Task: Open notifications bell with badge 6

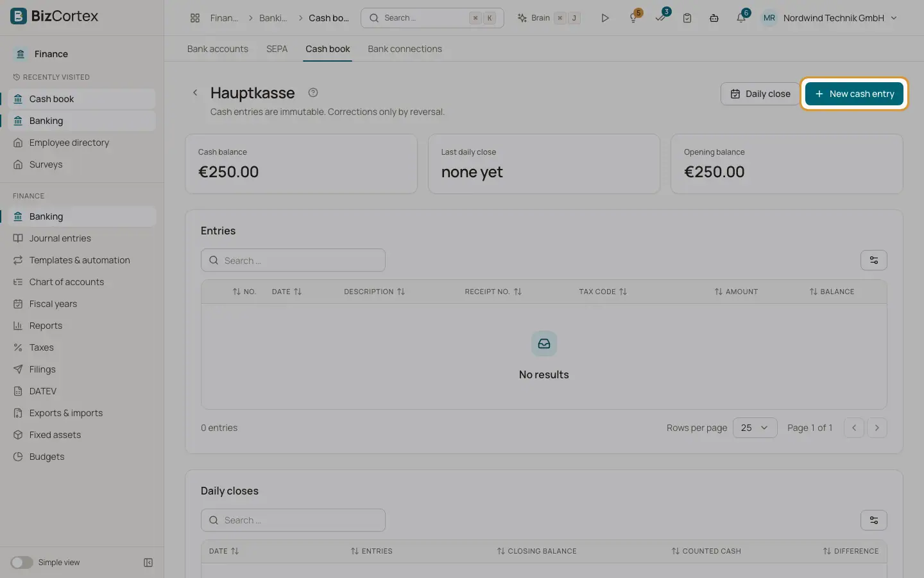Action: [x=741, y=18]
